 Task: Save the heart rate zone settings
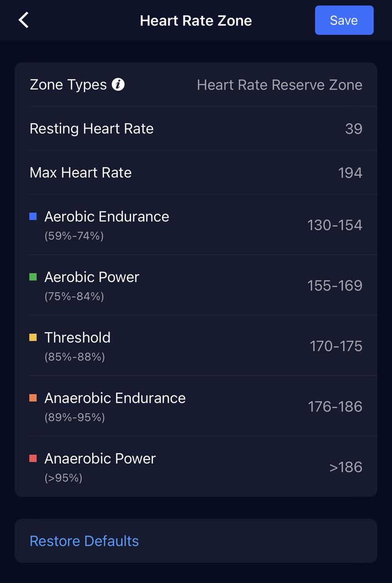(344, 20)
